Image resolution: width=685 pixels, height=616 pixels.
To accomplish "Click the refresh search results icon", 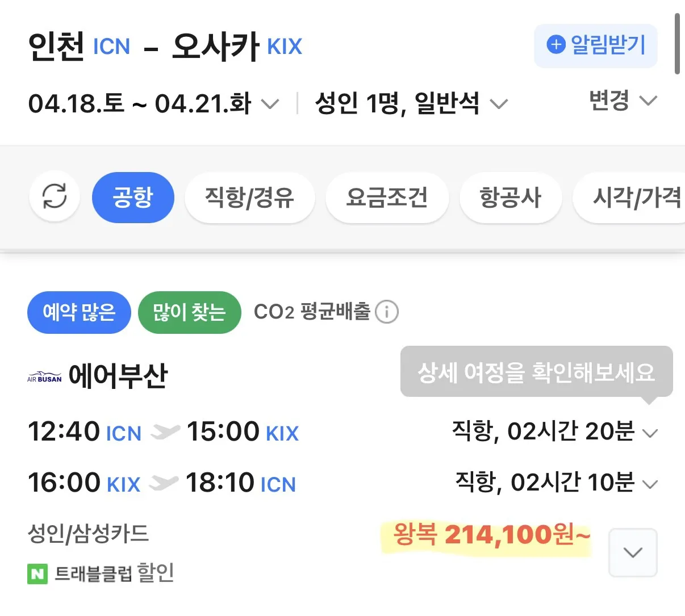I will click(x=55, y=197).
